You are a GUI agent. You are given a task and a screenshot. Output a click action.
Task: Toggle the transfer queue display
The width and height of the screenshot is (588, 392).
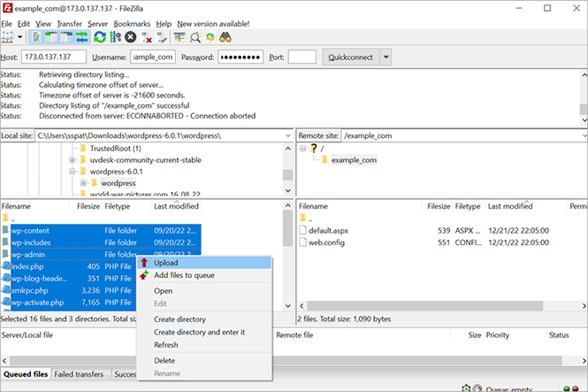click(x=83, y=37)
